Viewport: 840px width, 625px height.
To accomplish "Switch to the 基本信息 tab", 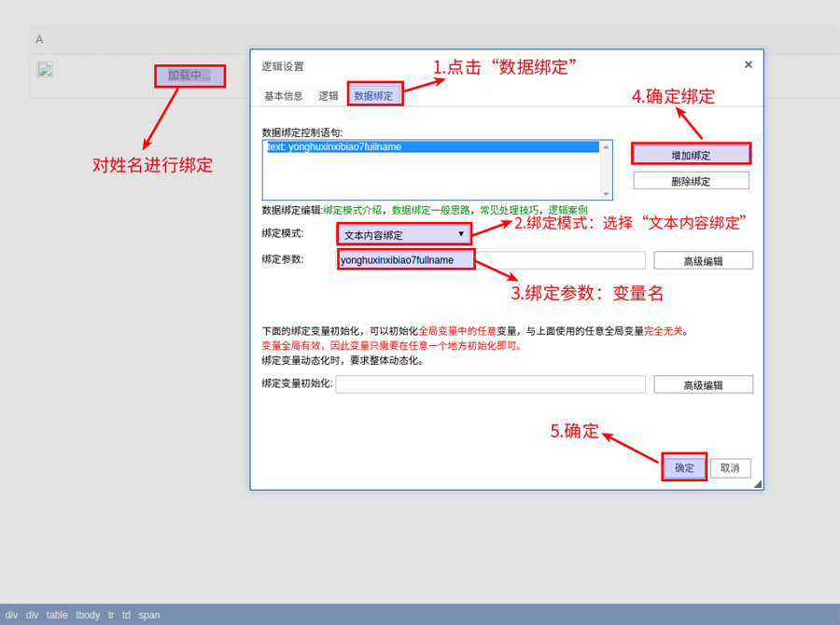I will [x=283, y=95].
